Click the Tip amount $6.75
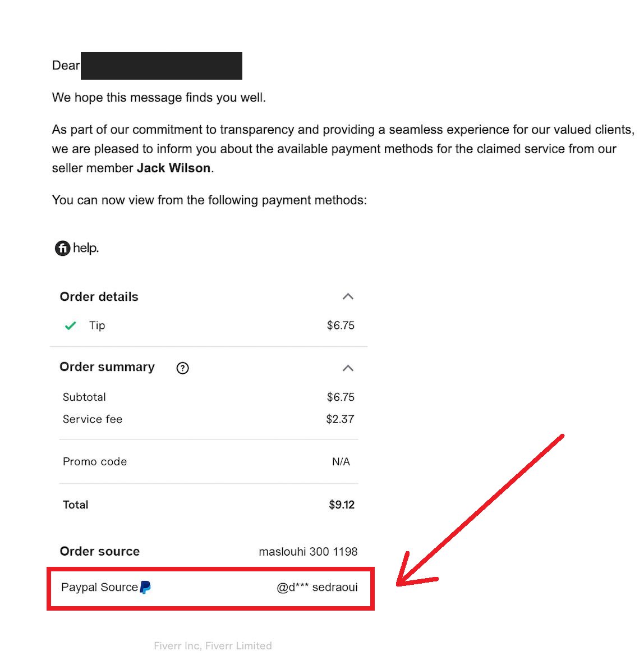Screen dimensions: 644x669 click(341, 326)
